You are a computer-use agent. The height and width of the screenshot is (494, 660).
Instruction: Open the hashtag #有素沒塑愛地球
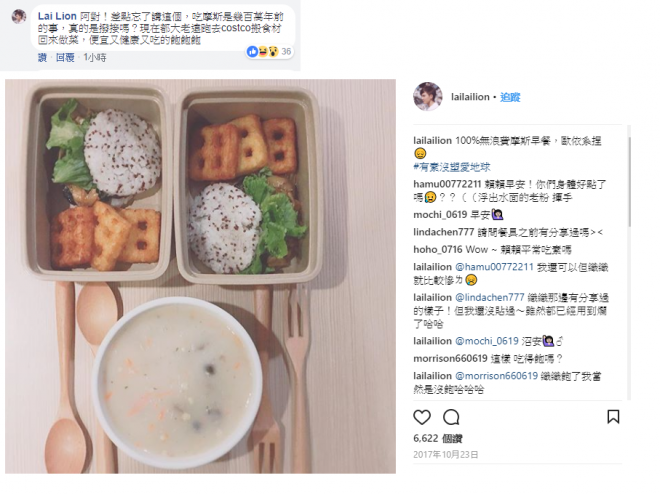(x=452, y=167)
